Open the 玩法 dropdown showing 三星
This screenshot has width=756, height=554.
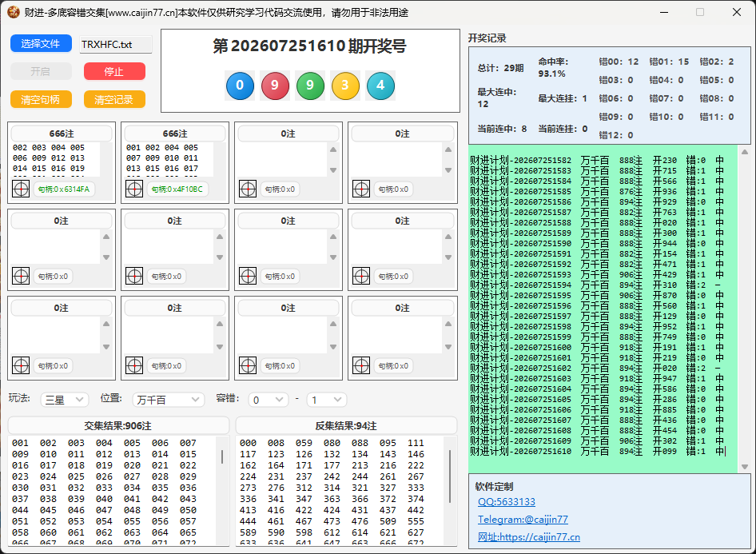65,400
